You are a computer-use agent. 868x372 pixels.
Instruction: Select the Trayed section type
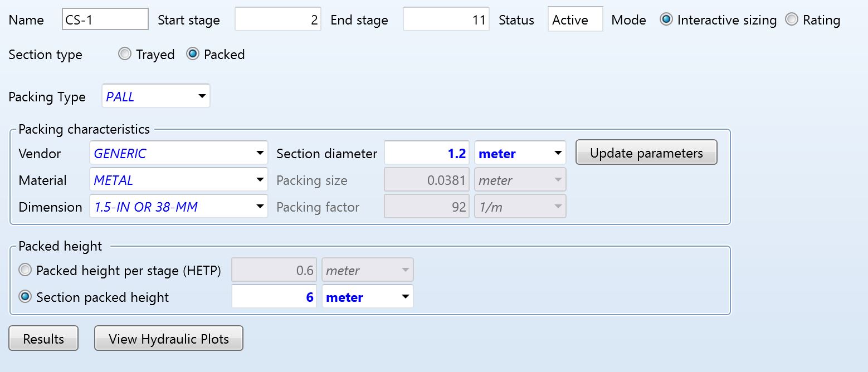(x=125, y=55)
